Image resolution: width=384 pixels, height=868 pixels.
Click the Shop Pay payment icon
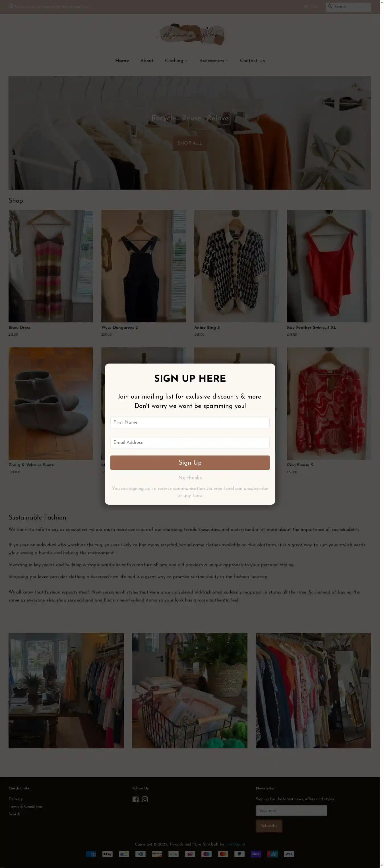pos(256,854)
